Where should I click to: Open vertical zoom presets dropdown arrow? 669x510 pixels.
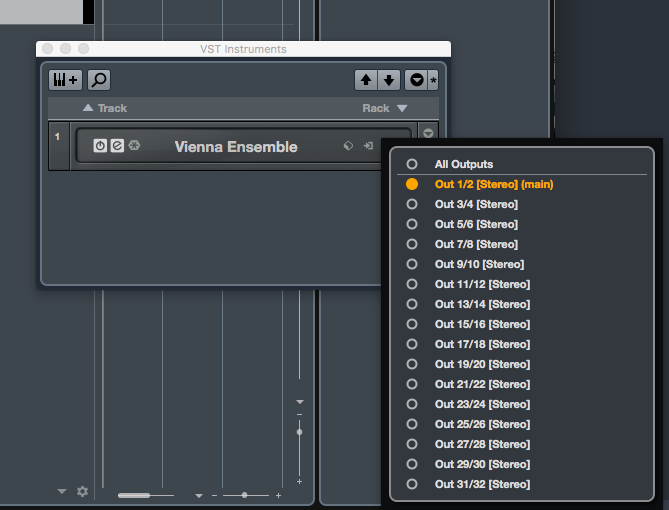point(300,402)
